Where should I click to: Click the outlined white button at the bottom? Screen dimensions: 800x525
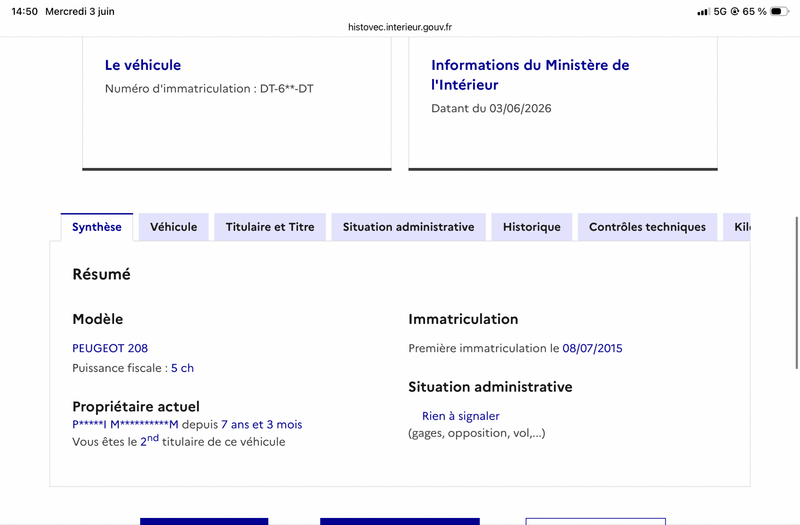point(596,521)
